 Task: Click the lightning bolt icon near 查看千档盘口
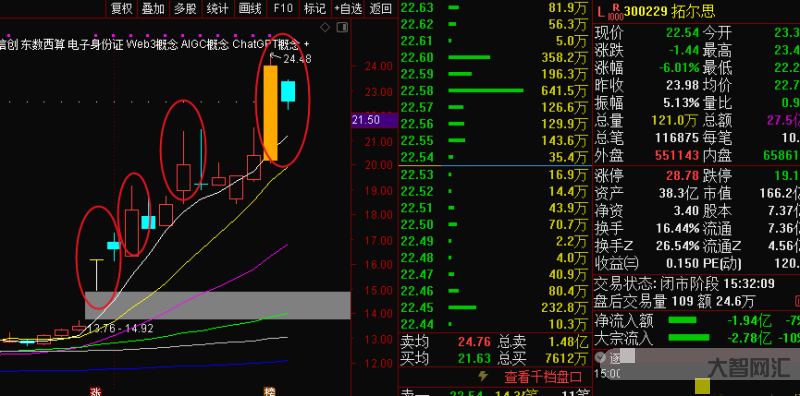pos(482,377)
